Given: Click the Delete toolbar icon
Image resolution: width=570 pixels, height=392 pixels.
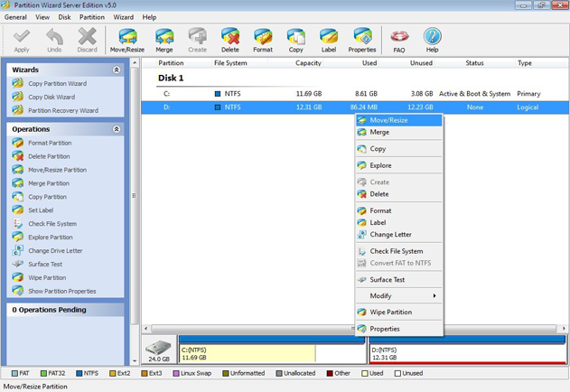Looking at the screenshot, I should point(230,41).
